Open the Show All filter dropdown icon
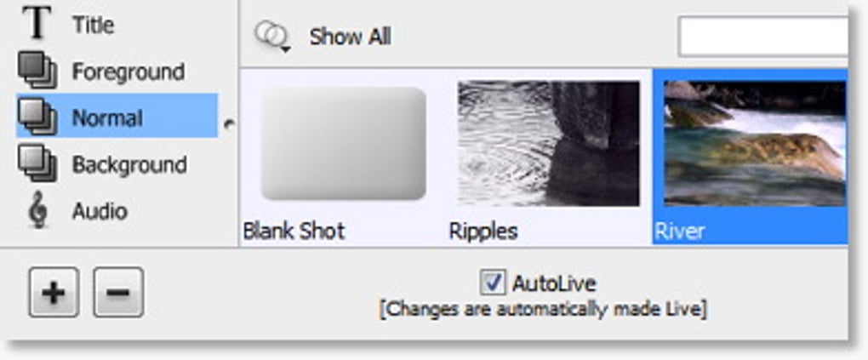Screen dimensions: 868x360 (x=271, y=37)
